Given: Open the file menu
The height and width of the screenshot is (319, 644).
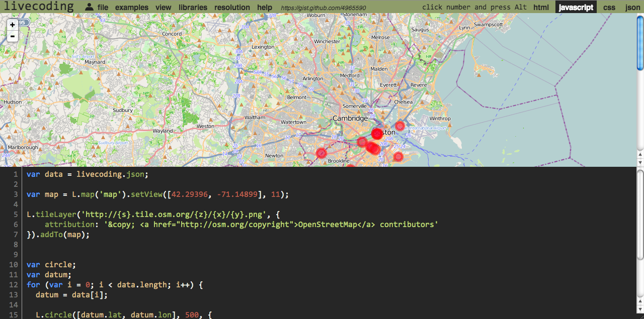Looking at the screenshot, I should pos(103,8).
